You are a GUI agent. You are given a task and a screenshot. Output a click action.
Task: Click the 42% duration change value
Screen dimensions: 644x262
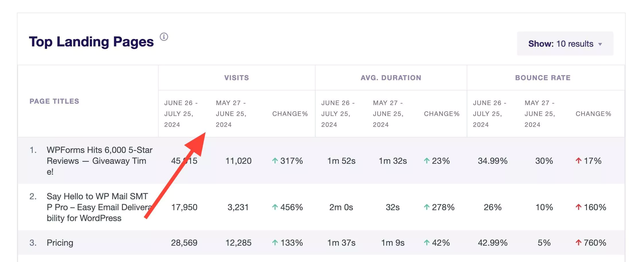coord(441,243)
